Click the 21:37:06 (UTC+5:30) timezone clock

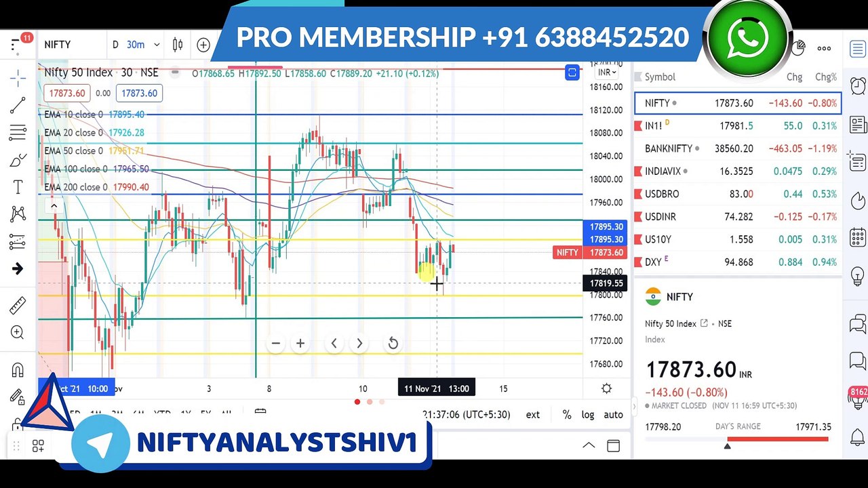click(466, 414)
